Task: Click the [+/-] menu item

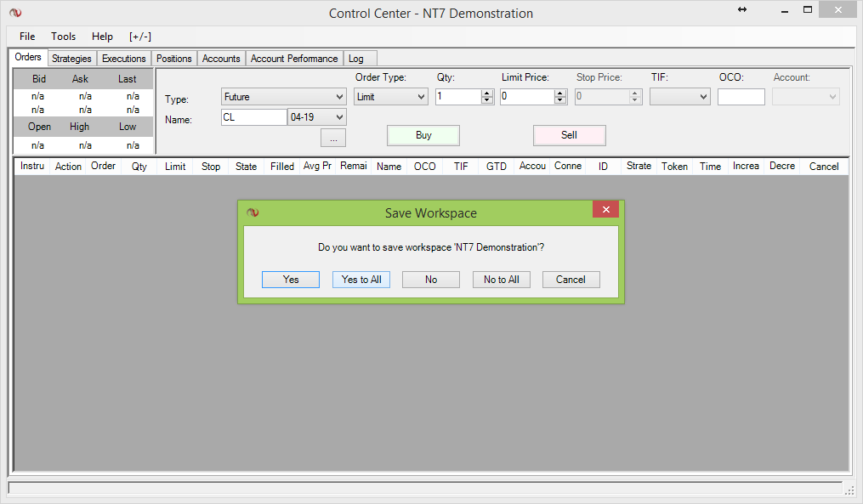Action: (140, 37)
